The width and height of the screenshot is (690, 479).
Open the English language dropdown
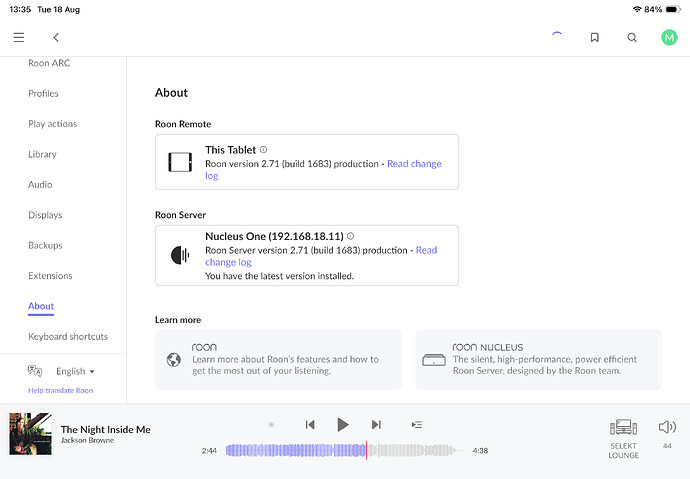(75, 371)
